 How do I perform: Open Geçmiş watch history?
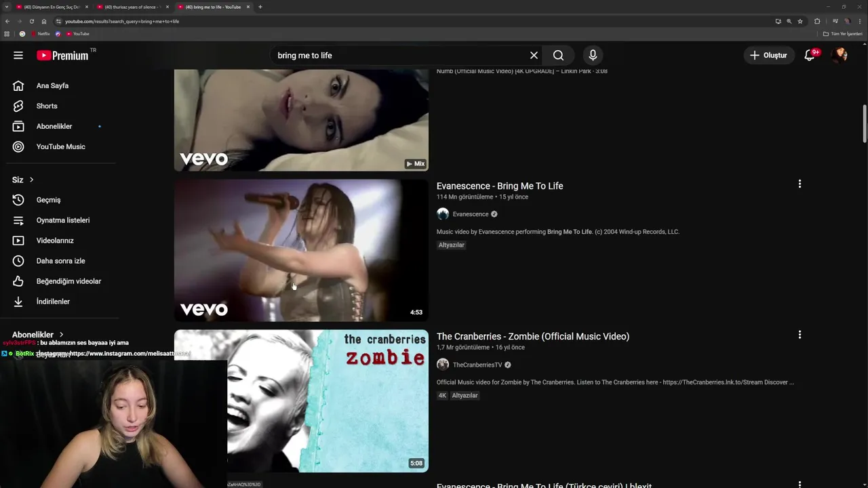48,200
